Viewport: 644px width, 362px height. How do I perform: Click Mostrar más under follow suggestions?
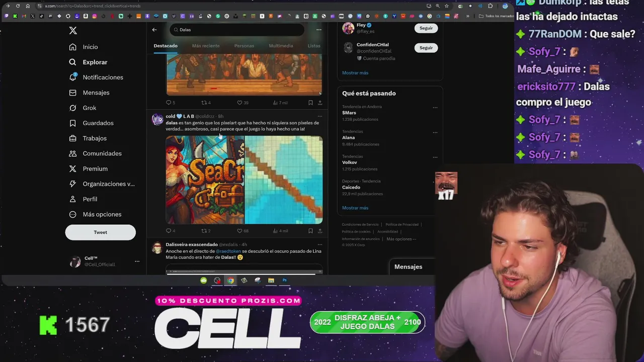pyautogui.click(x=355, y=73)
